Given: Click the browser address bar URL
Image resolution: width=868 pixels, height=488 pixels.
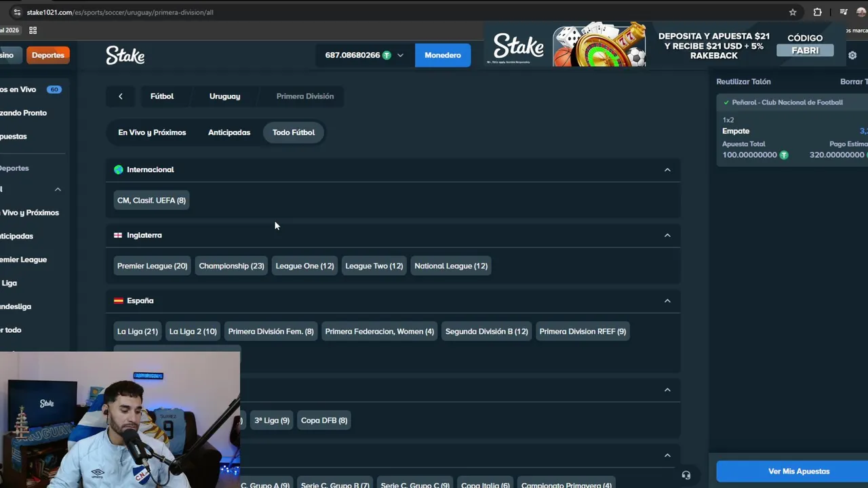Looking at the screenshot, I should click(120, 12).
